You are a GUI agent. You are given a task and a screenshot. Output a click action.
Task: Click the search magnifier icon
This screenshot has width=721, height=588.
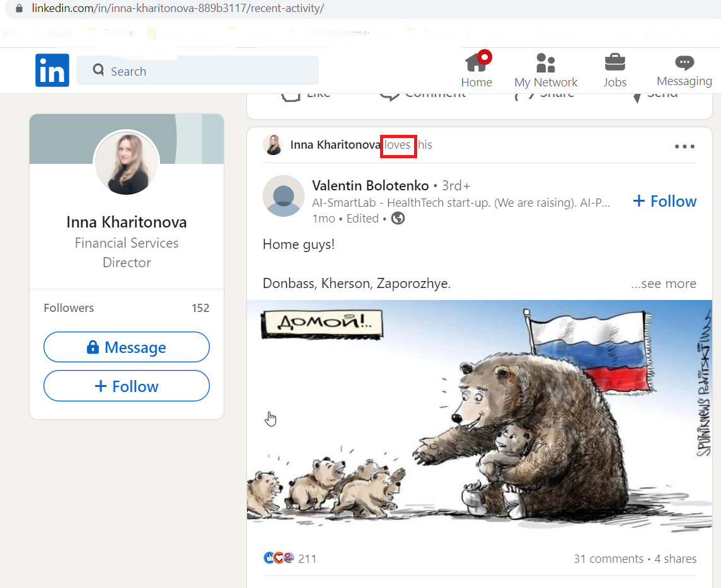98,70
